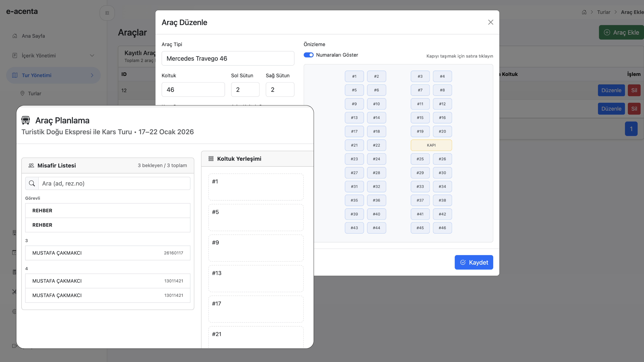This screenshot has width=644, height=362.
Task: Click the bus icon beside Araç Planlama
Action: click(25, 120)
